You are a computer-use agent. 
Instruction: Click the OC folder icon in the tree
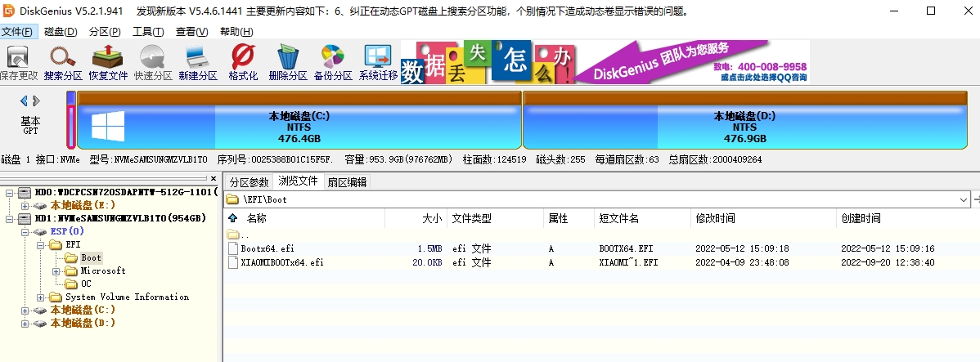[x=71, y=284]
